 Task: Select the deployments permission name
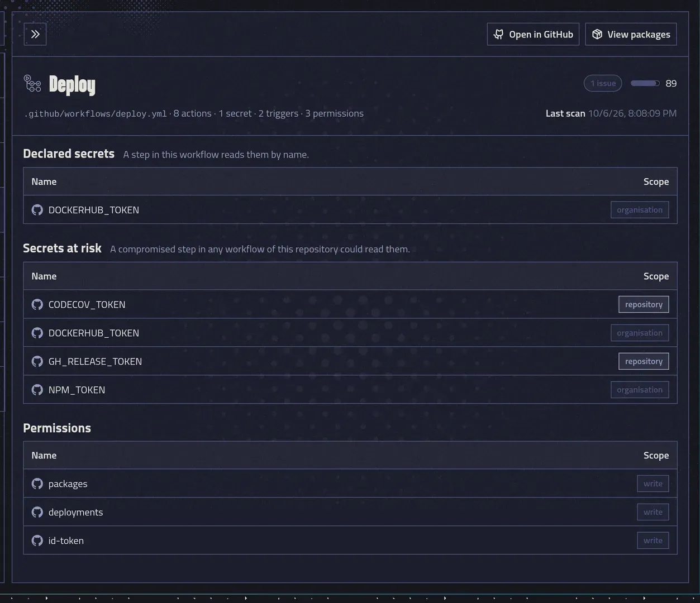point(75,513)
